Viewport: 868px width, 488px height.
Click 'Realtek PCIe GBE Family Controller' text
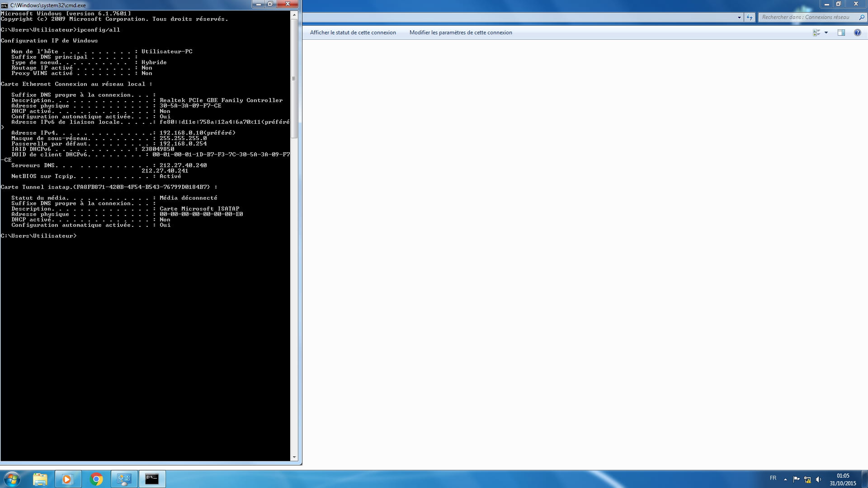click(x=221, y=100)
